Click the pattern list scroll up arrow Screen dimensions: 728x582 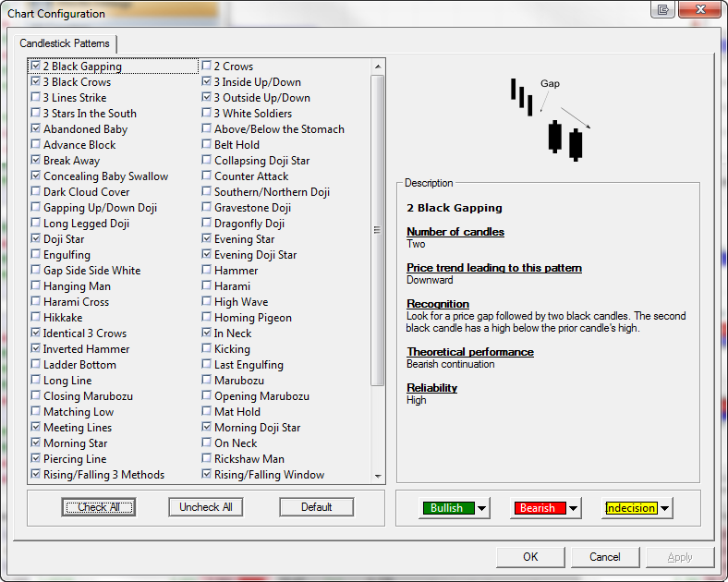pyautogui.click(x=378, y=67)
